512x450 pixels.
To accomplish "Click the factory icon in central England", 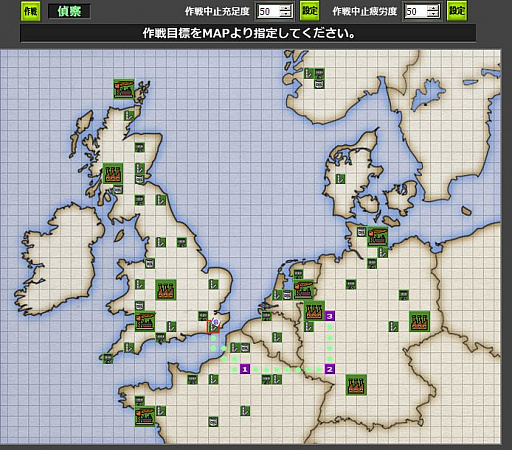I will [x=166, y=290].
